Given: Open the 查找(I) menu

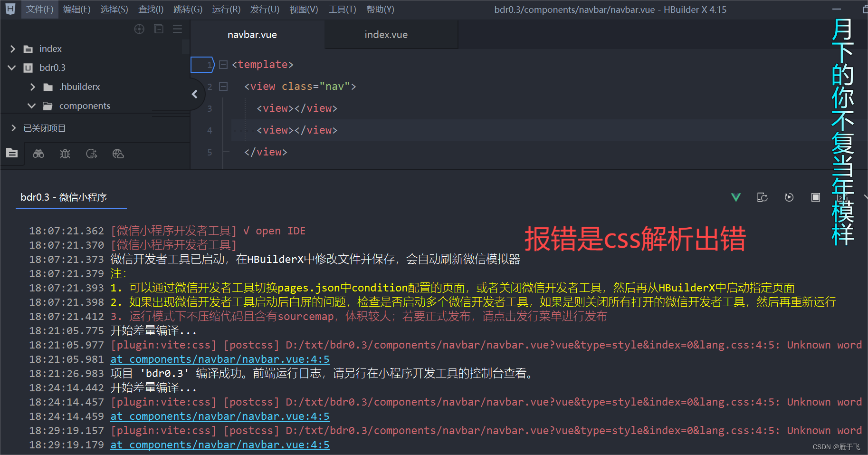Looking at the screenshot, I should click(x=151, y=10).
